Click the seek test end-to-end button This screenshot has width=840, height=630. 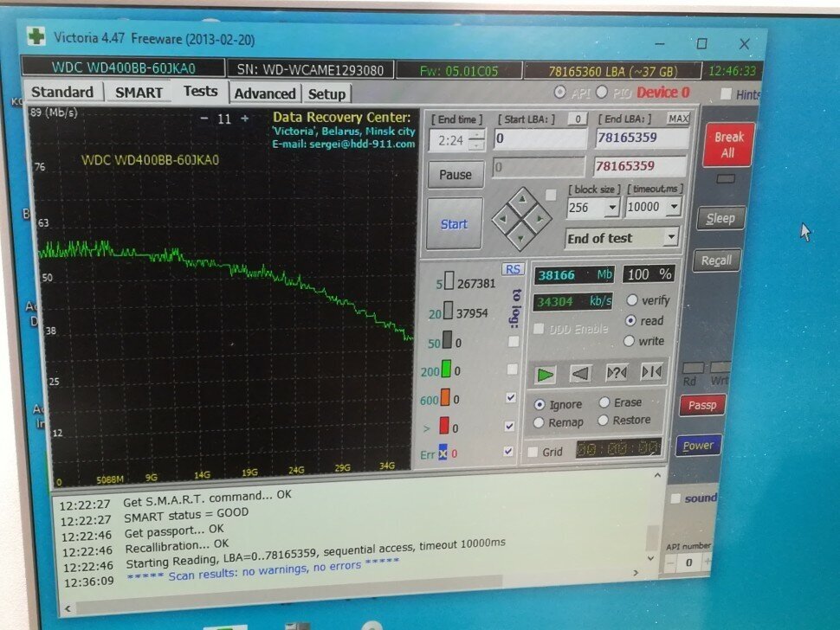coord(651,371)
